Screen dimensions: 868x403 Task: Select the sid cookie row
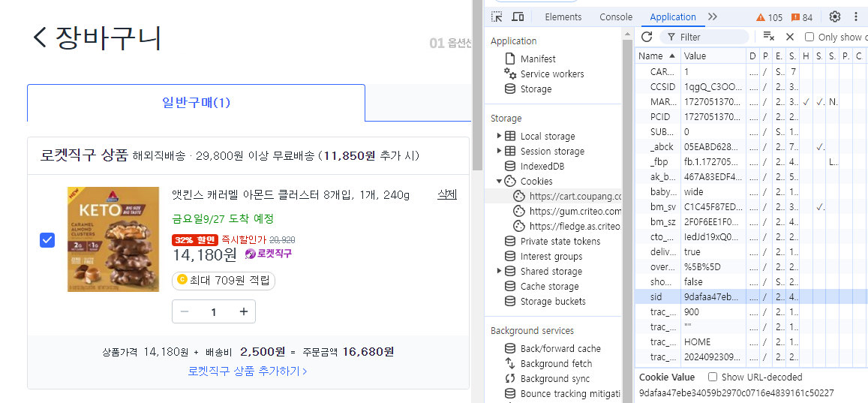(751, 296)
